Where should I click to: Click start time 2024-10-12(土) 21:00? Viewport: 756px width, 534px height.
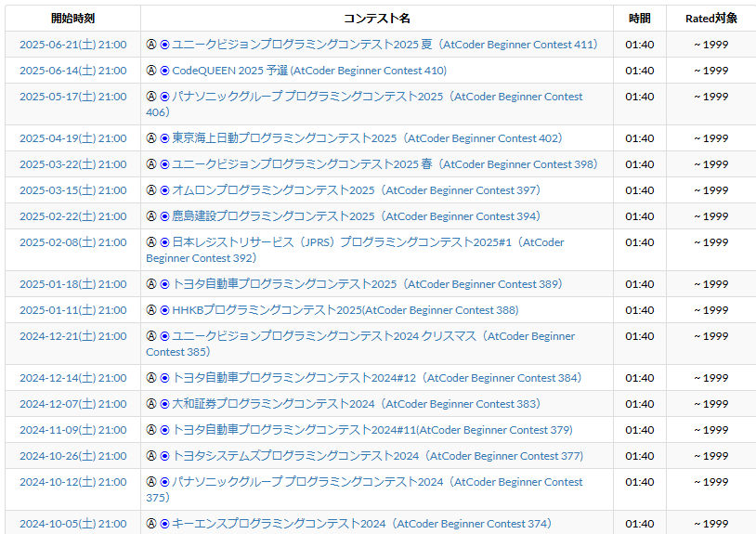[73, 482]
